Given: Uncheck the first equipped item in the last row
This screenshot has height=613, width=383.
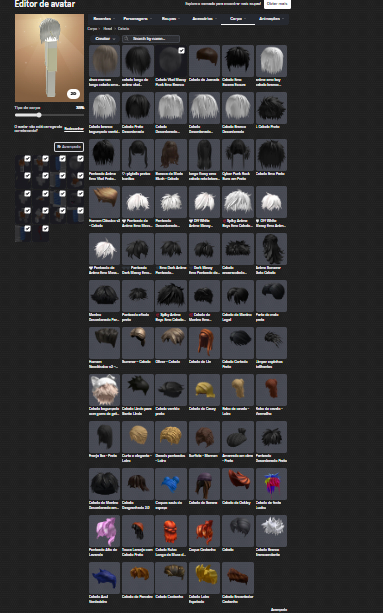Looking at the screenshot, I should click(x=27, y=228).
